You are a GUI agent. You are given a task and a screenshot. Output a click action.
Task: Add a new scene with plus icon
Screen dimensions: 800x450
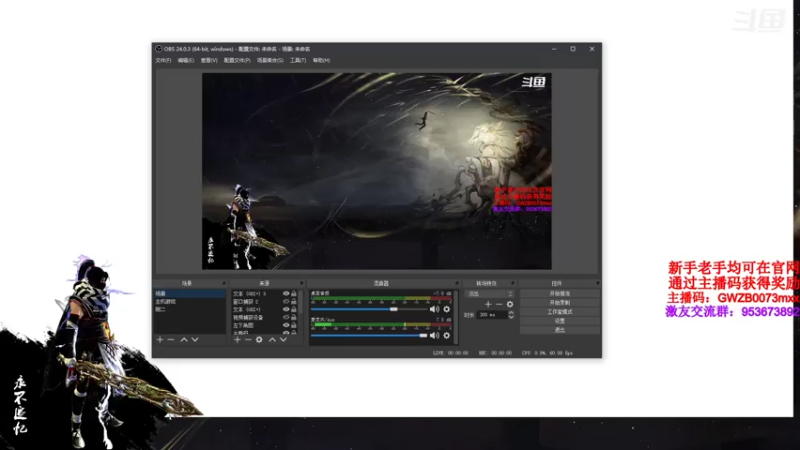tap(160, 340)
